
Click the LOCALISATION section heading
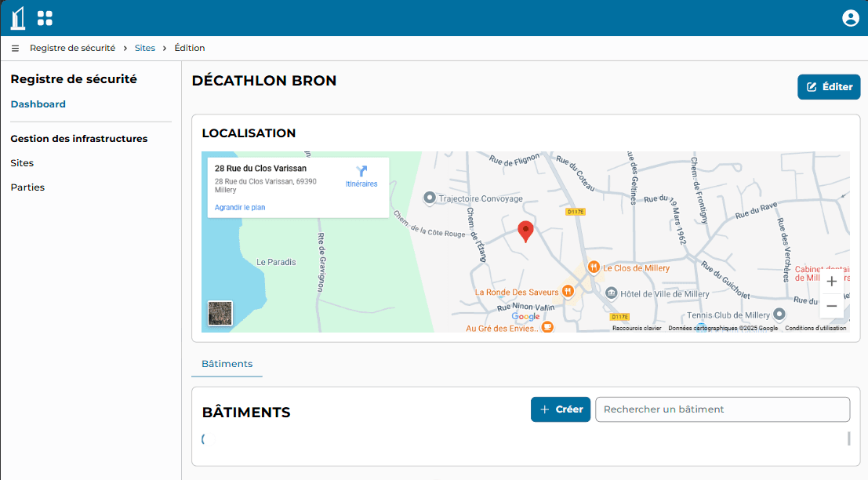[x=249, y=133]
